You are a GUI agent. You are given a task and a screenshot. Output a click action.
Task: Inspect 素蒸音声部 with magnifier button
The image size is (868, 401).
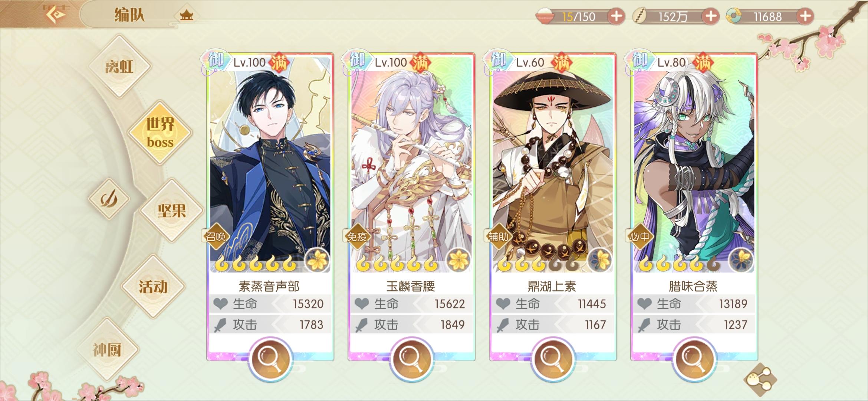click(270, 359)
